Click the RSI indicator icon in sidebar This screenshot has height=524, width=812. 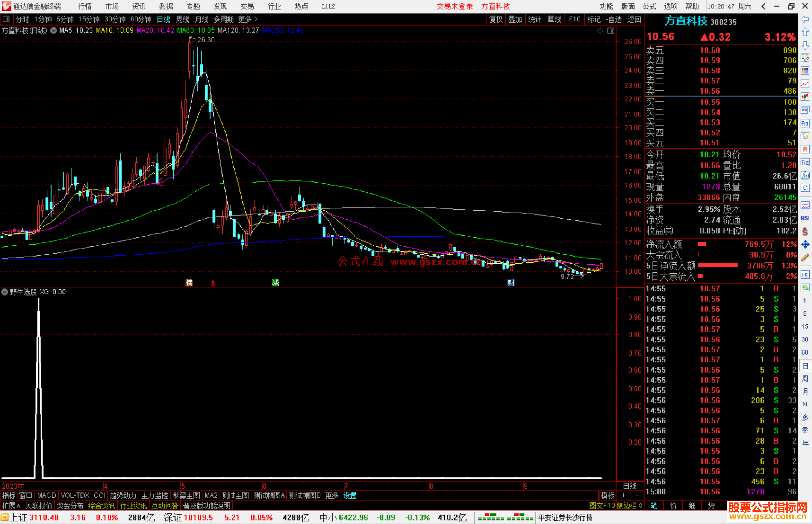[x=805, y=218]
